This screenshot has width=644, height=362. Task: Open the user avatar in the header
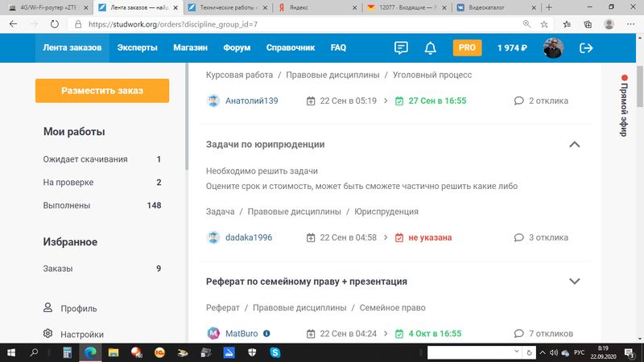point(553,48)
